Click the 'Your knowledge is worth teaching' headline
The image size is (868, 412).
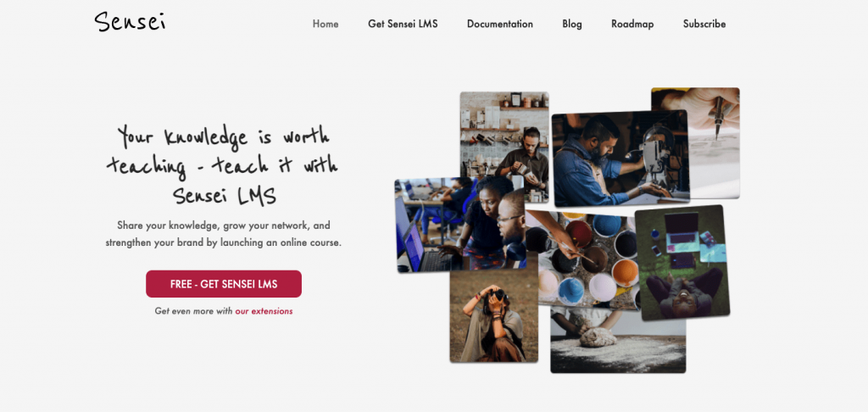pos(222,166)
